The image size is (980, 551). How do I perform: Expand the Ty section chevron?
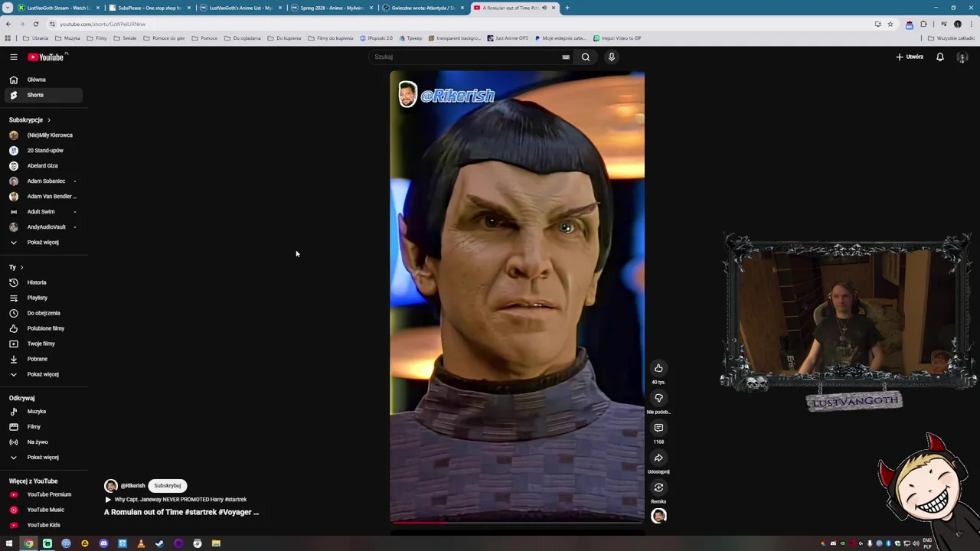(x=21, y=267)
